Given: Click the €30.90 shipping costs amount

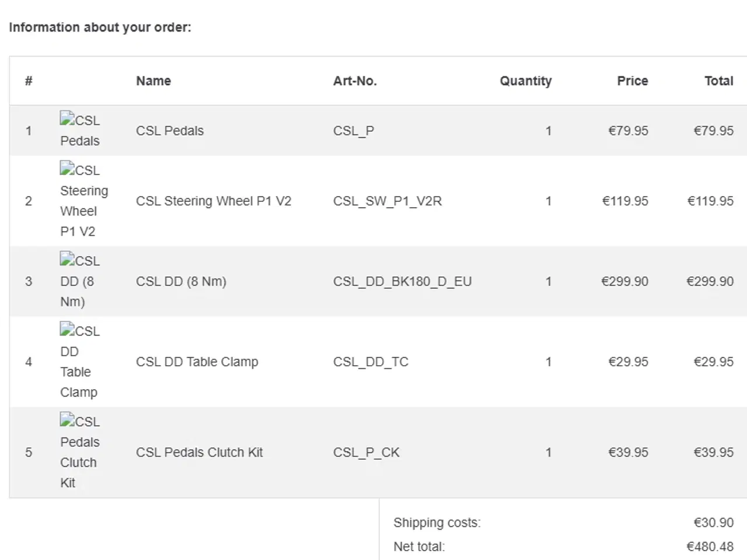Looking at the screenshot, I should pos(713,523).
